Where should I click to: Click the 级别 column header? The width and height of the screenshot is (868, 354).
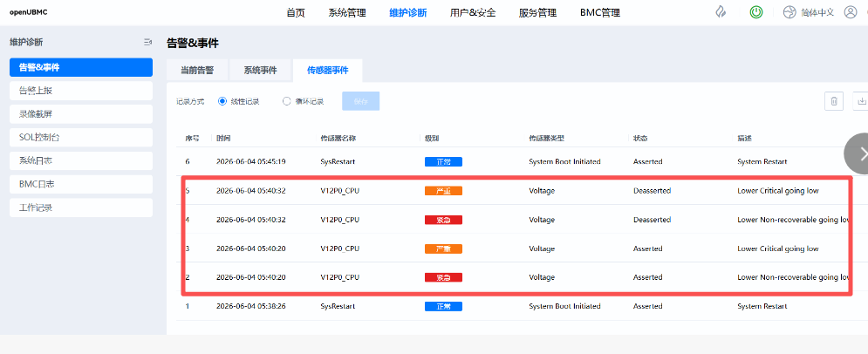[432, 139]
